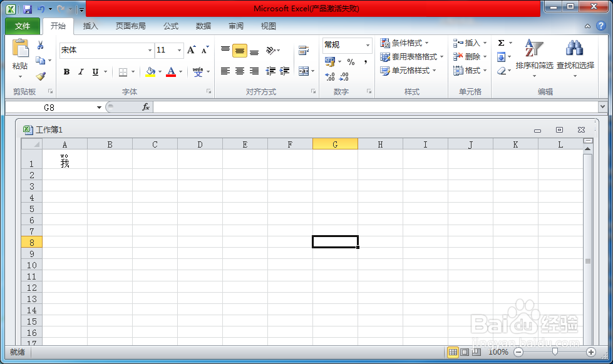The height and width of the screenshot is (364, 613).
Task: Open the font name dropdown 宋体
Action: pyautogui.click(x=150, y=51)
